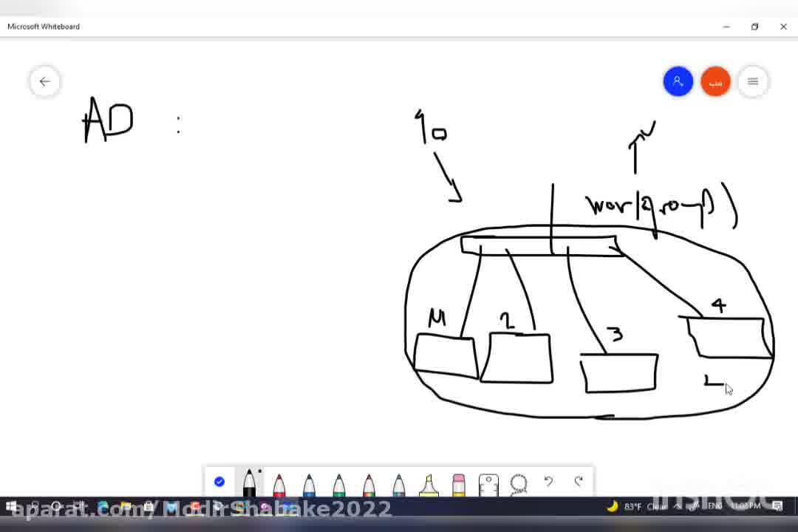Image resolution: width=798 pixels, height=532 pixels.
Task: Activate the eraser tool
Action: click(x=459, y=484)
